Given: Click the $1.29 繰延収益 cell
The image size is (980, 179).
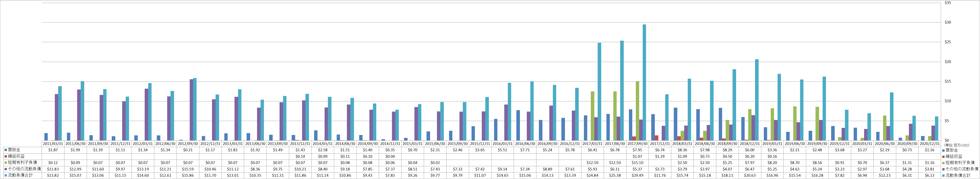Looking at the screenshot, I should tap(660, 156).
